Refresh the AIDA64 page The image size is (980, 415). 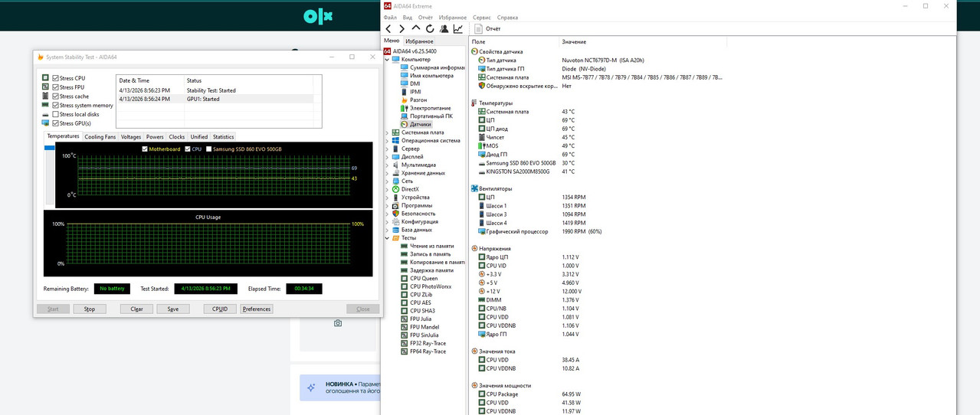point(430,28)
